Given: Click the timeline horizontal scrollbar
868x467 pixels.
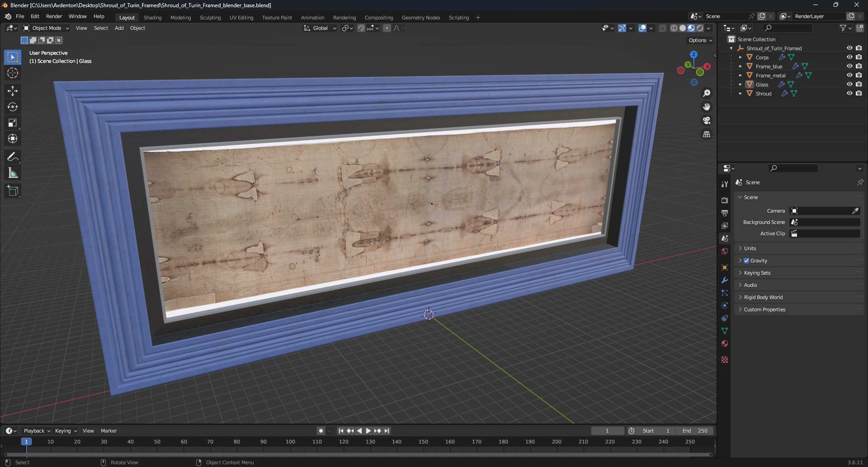Looking at the screenshot, I should (358, 454).
